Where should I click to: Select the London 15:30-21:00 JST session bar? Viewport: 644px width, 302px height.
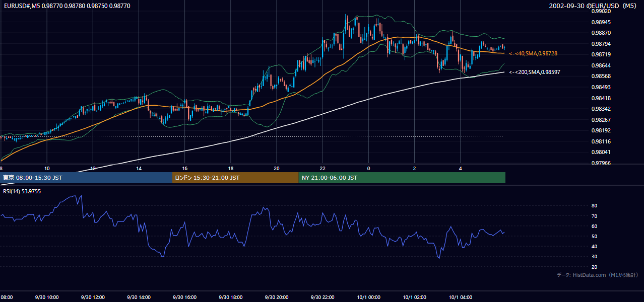point(235,178)
